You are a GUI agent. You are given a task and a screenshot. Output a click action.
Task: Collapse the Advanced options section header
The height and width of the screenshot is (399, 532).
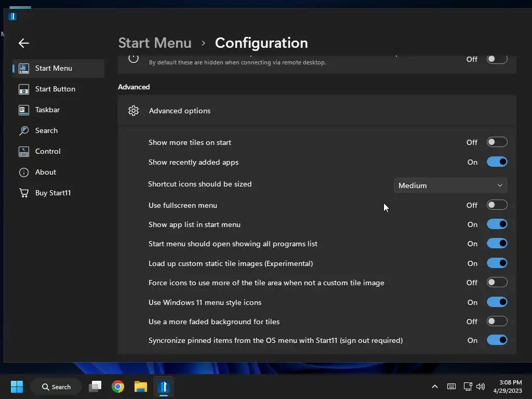[x=317, y=111]
